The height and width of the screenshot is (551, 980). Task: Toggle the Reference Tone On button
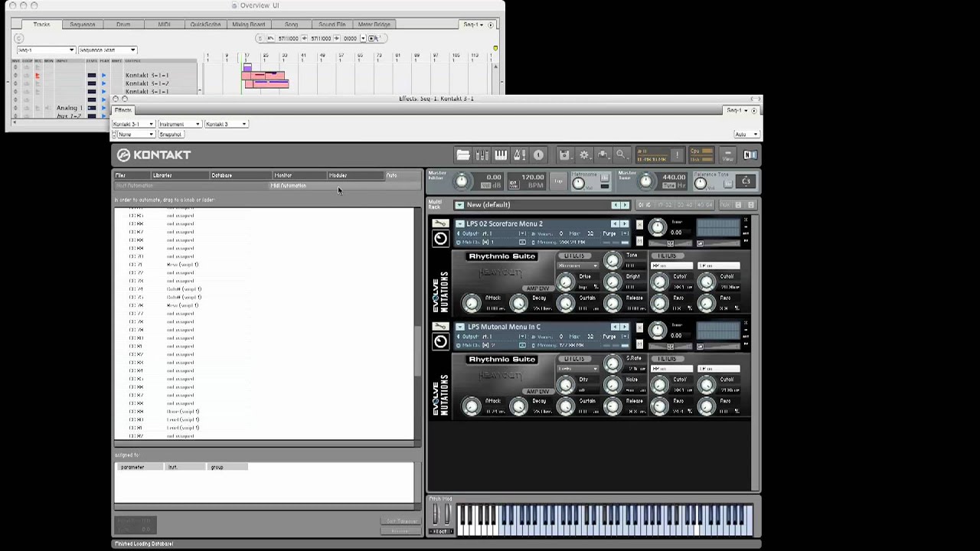tap(728, 184)
